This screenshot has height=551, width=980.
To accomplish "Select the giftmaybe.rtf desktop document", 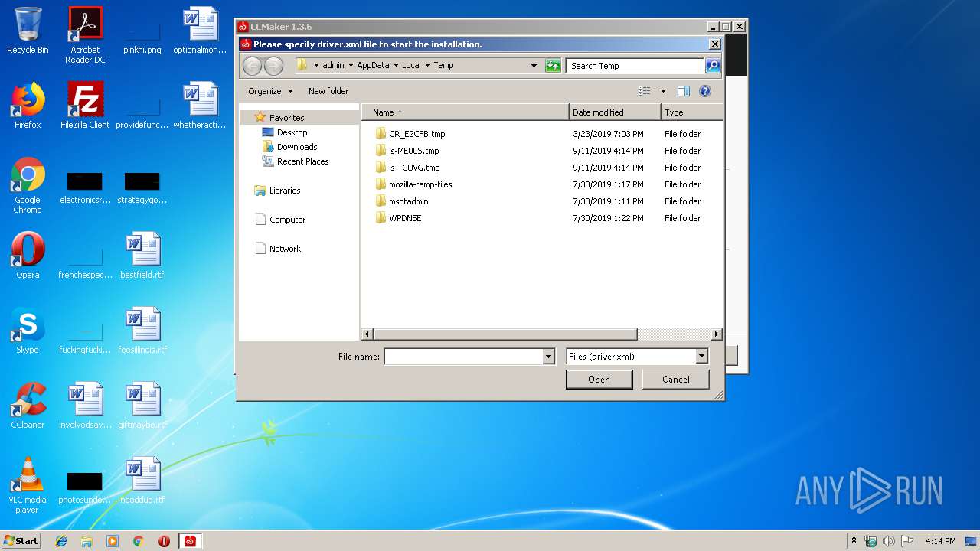I will point(142,406).
